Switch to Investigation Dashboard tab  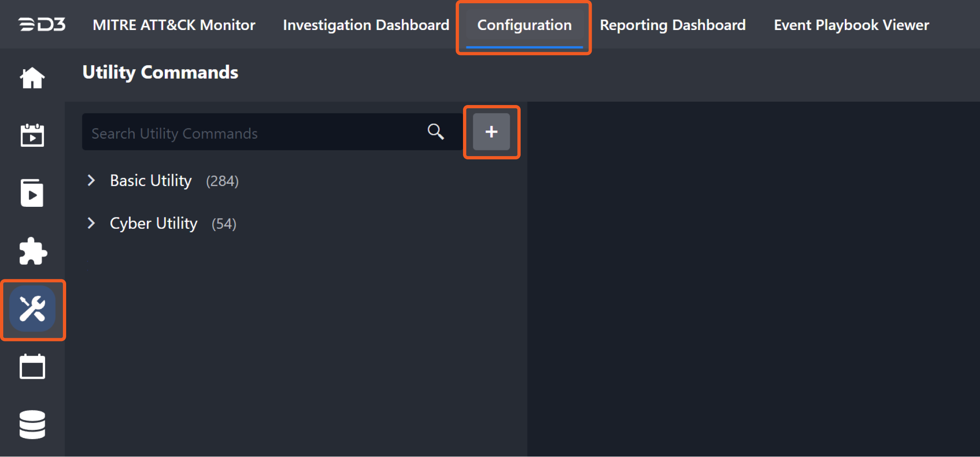[x=366, y=25]
